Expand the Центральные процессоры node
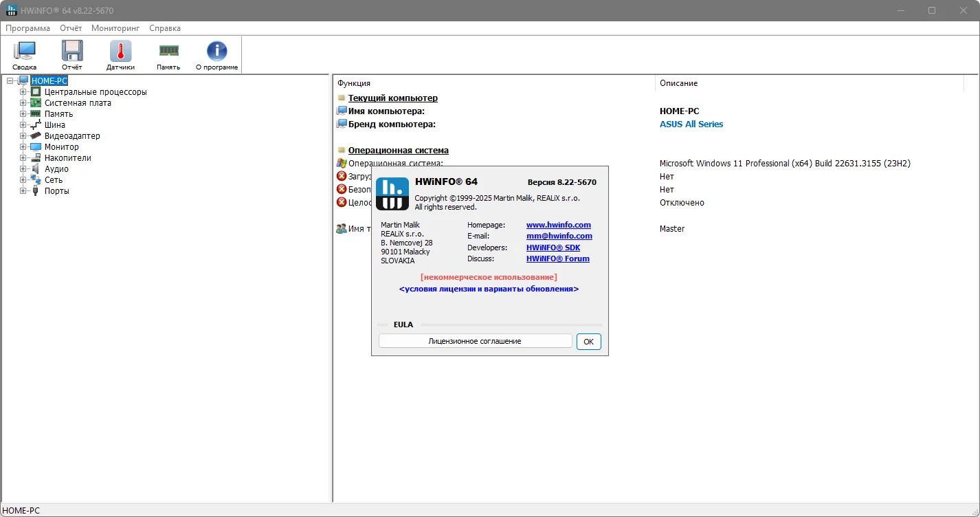The height and width of the screenshot is (517, 980). pyautogui.click(x=23, y=92)
